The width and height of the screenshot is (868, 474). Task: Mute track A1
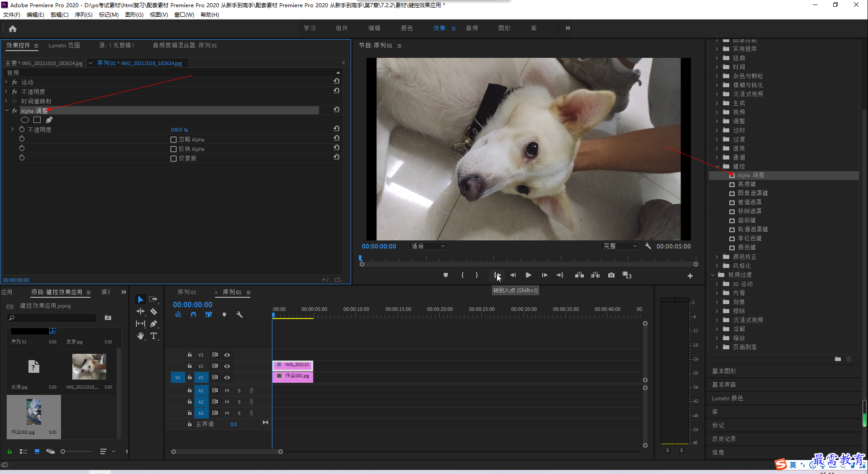coord(227,390)
